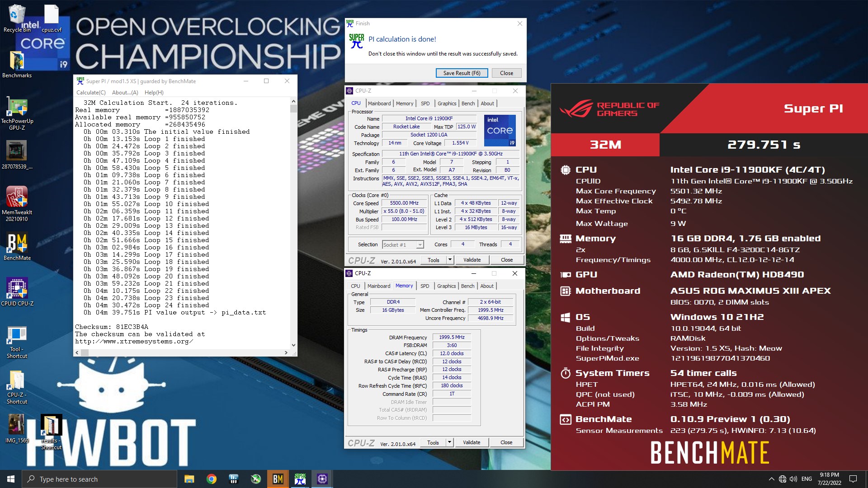Launch the BenchMate desktop shortcut
The height and width of the screenshot is (488, 868).
[x=17, y=247]
